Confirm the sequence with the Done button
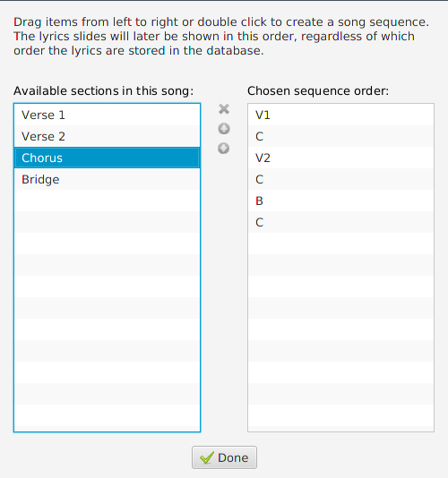448x478 pixels. (x=224, y=457)
